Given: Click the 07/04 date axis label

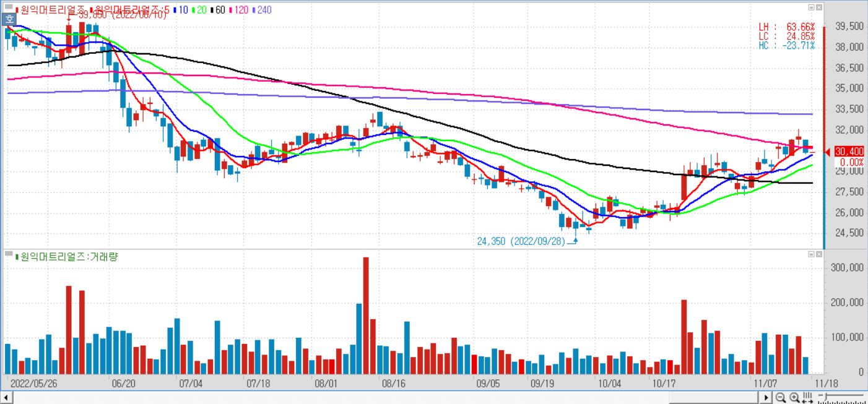Looking at the screenshot, I should [191, 384].
